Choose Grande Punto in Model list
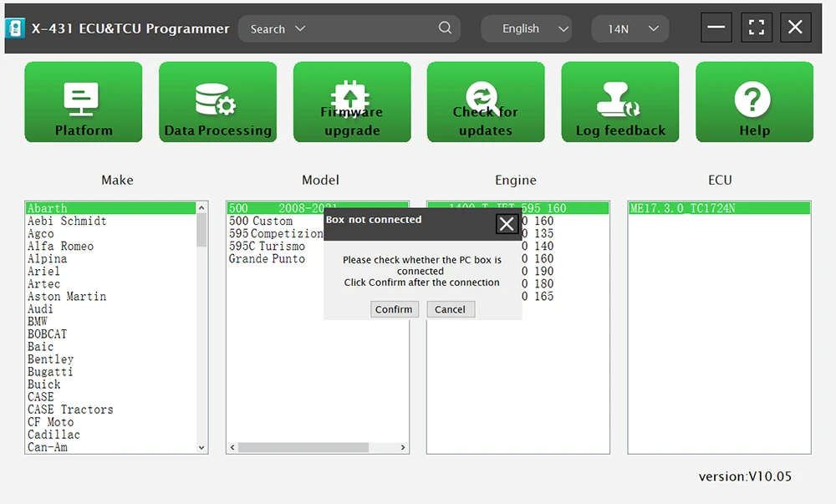The image size is (836, 504). coord(267,259)
